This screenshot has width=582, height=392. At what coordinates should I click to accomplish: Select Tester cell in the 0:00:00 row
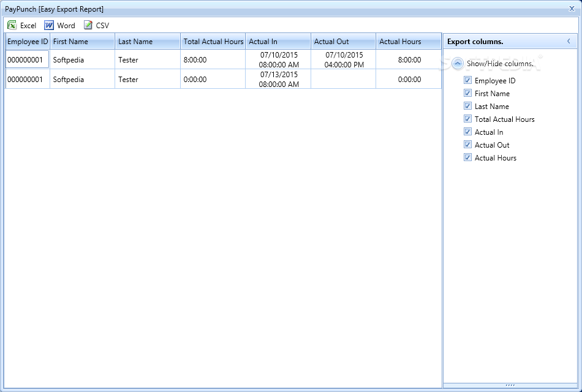148,79
